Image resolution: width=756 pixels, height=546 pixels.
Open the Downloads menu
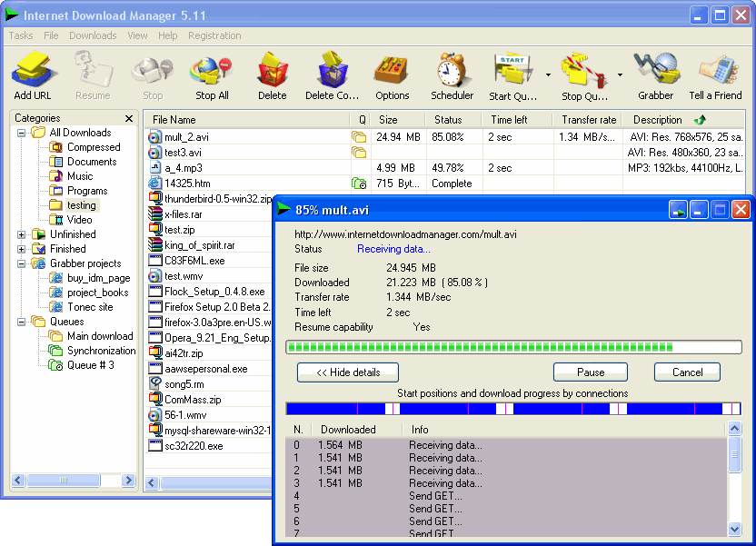coord(93,35)
